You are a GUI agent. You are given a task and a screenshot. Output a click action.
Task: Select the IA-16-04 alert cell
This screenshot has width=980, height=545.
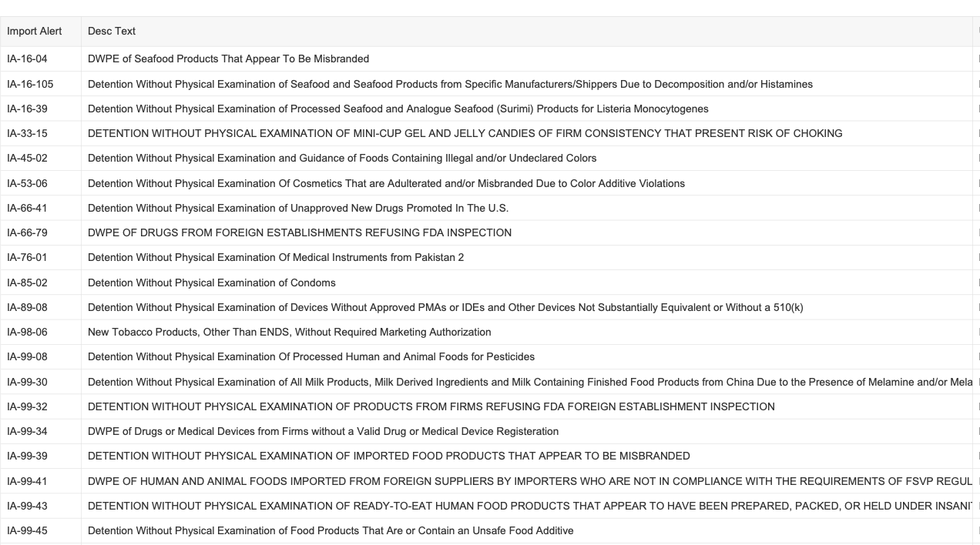pos(27,59)
